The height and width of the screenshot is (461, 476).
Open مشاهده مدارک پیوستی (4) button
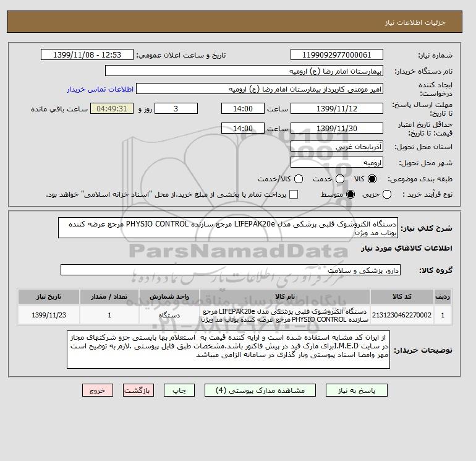pos(260,390)
